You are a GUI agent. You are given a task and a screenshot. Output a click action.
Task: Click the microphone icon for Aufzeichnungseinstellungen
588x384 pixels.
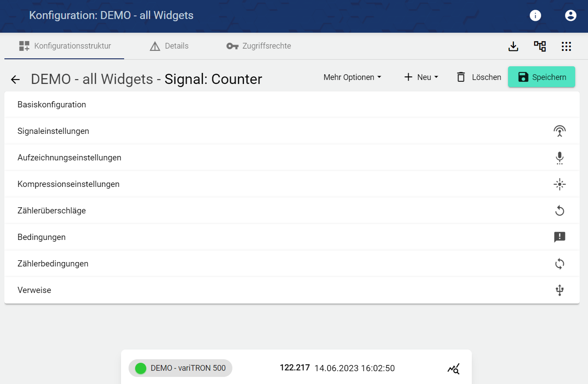pos(559,158)
